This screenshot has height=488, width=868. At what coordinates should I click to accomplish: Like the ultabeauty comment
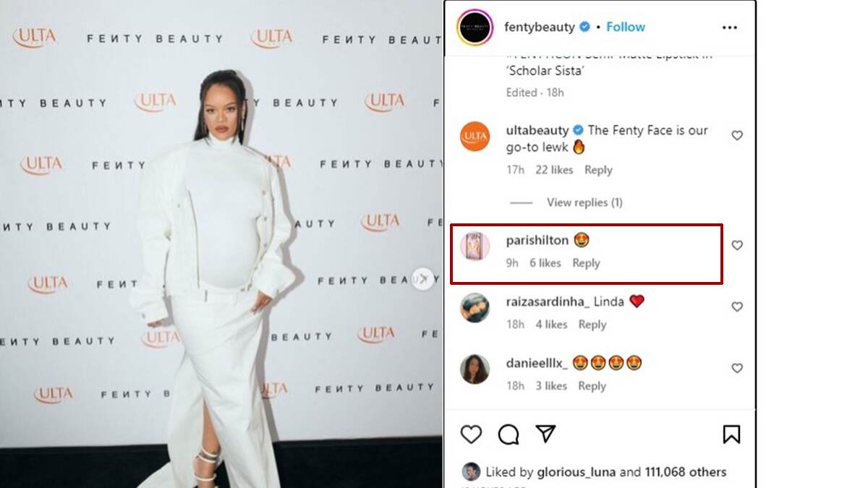[737, 135]
